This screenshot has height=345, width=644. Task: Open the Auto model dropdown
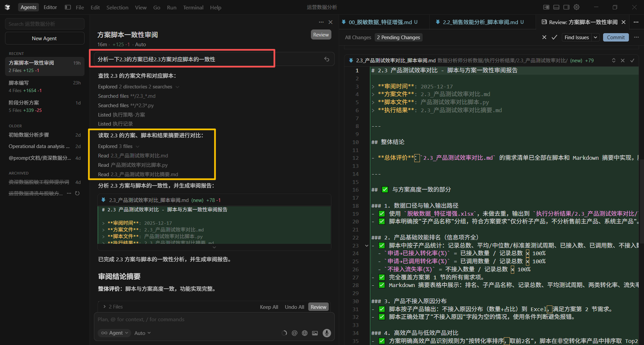[x=142, y=332]
